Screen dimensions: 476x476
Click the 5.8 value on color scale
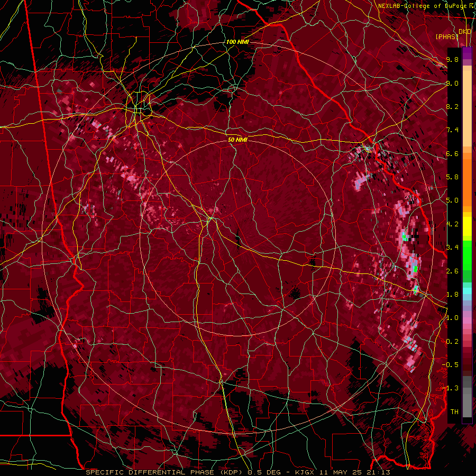(452, 177)
